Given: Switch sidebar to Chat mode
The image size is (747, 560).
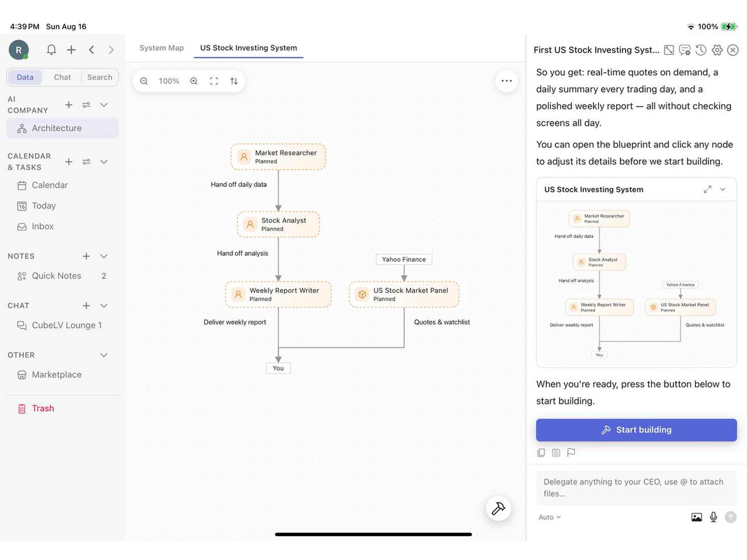Looking at the screenshot, I should [62, 77].
